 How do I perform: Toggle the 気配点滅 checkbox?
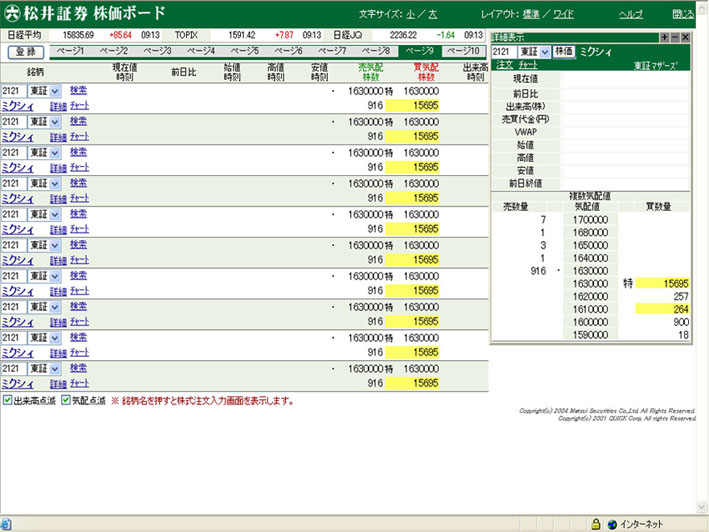(x=66, y=400)
